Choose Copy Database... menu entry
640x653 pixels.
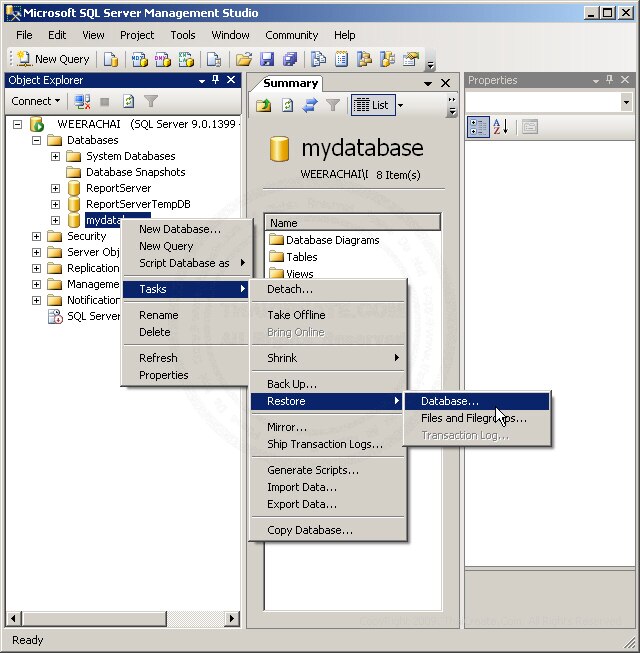click(x=328, y=530)
